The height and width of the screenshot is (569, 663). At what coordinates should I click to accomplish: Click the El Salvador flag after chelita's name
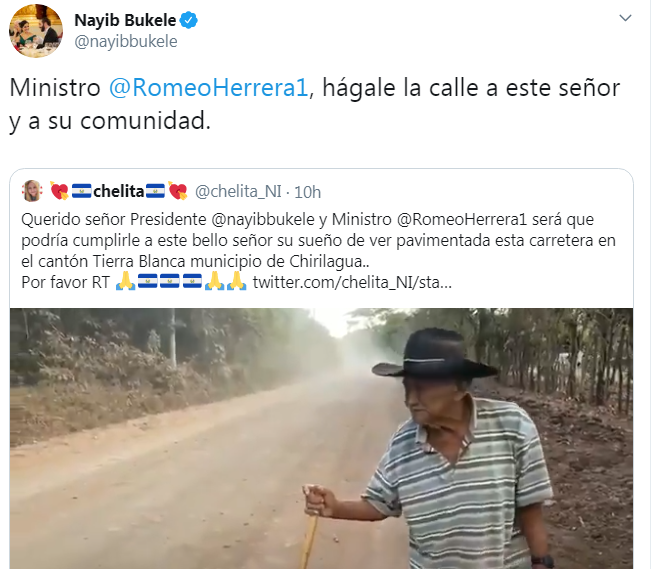[155, 191]
